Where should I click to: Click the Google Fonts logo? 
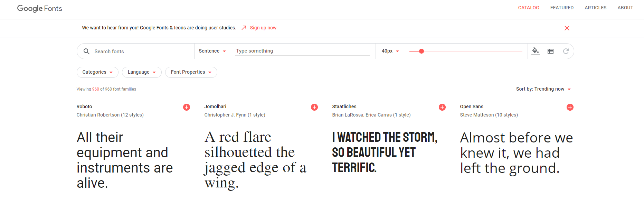pos(40,8)
